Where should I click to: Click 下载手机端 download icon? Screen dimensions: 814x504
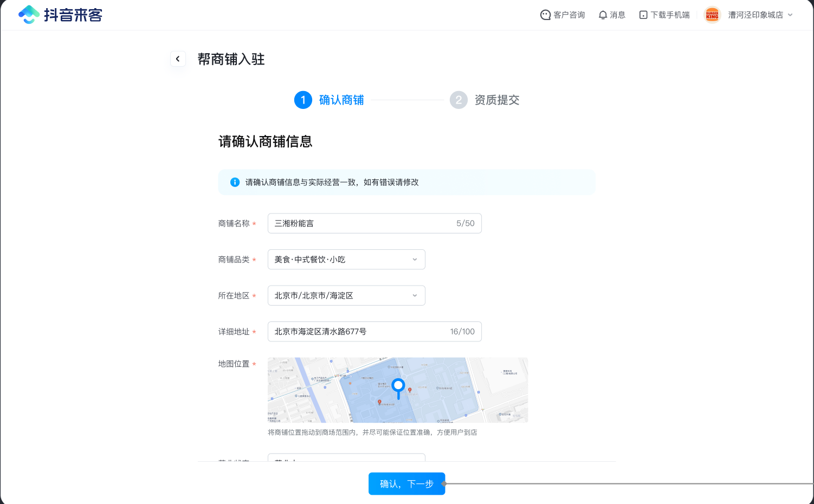coord(643,15)
